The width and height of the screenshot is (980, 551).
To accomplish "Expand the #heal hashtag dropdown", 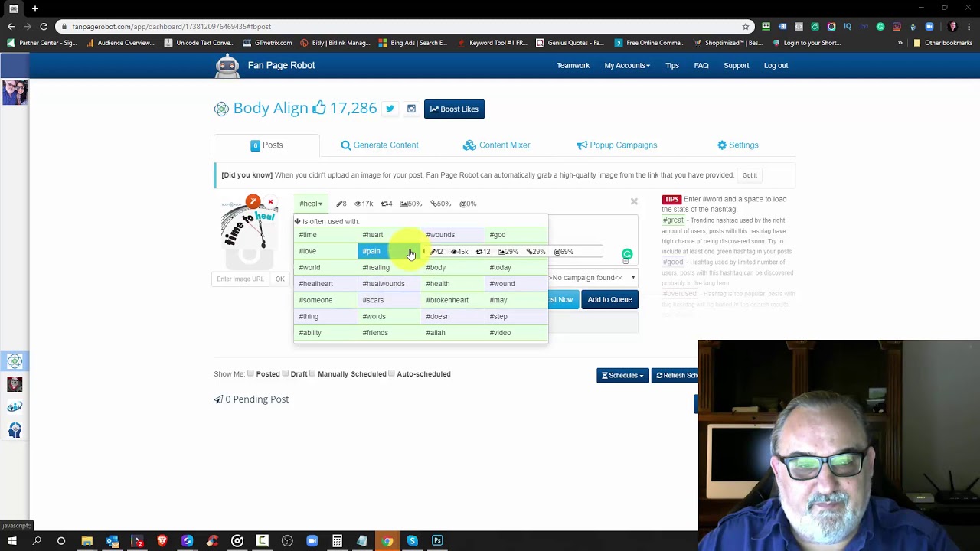I will coord(311,204).
